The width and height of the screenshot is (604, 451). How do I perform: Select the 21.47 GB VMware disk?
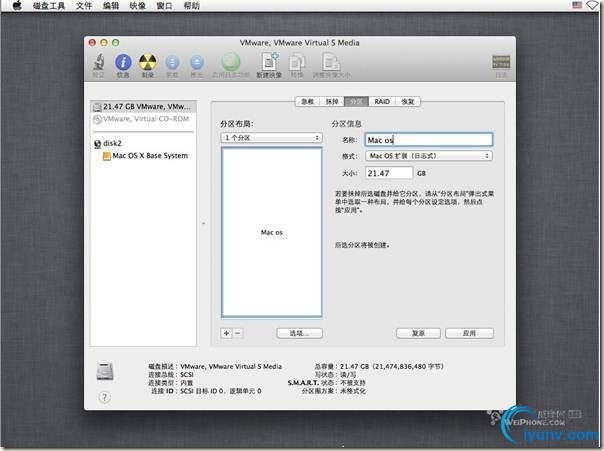(x=143, y=107)
